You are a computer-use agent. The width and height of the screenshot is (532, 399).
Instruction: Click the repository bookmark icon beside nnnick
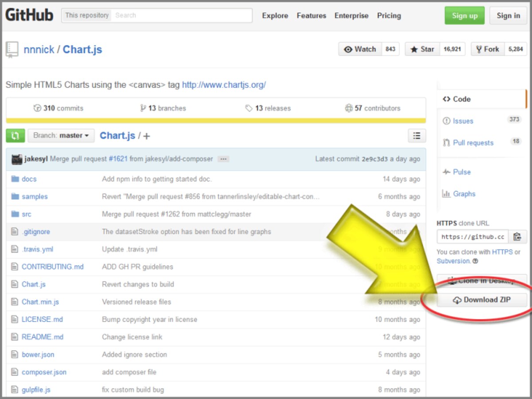pos(12,50)
